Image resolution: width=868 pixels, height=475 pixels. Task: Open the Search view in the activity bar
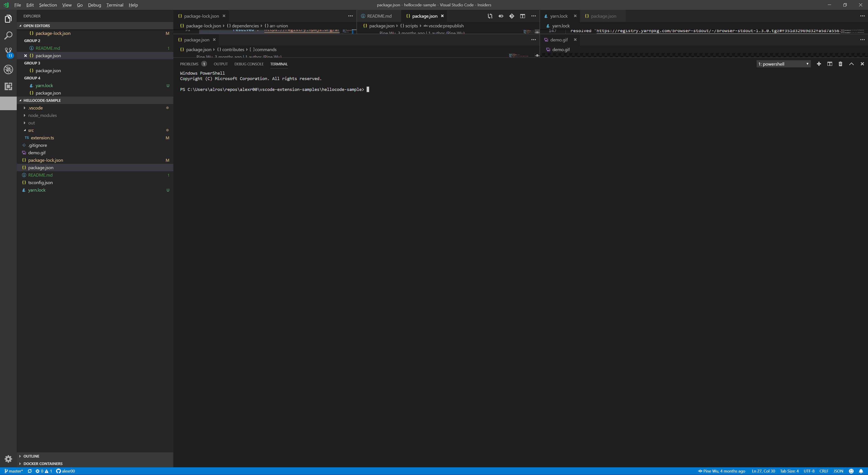point(8,35)
